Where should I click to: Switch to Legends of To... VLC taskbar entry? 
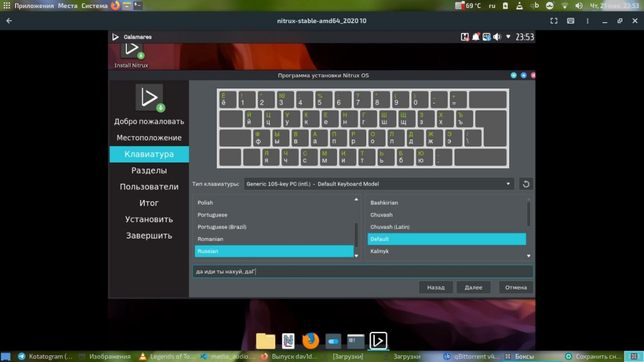(167, 356)
